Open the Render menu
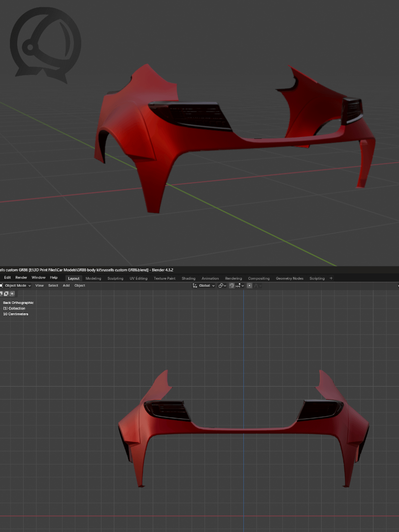The width and height of the screenshot is (399, 532). pos(21,278)
